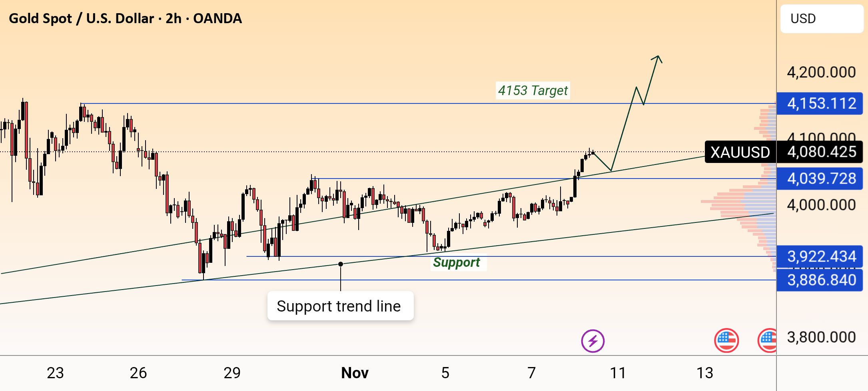Click the 4,080.425 current price label
This screenshot has height=391, width=868.
tap(821, 152)
